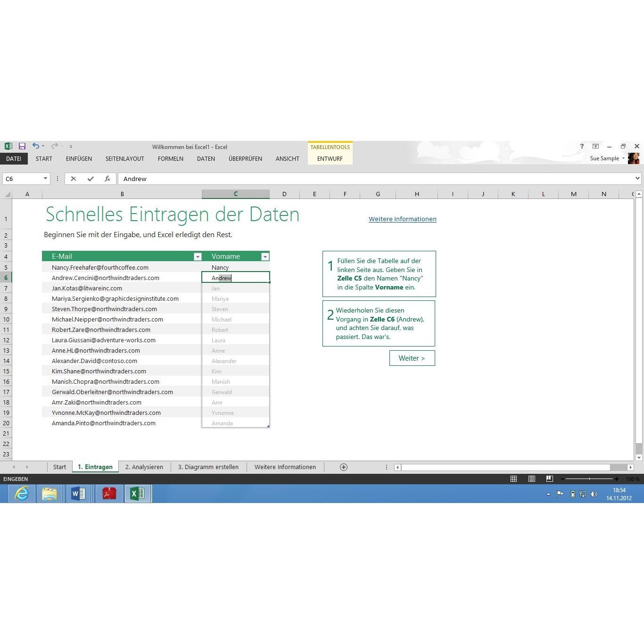Redo the last undone action
Viewport: 644px width, 644px height.
tap(54, 147)
